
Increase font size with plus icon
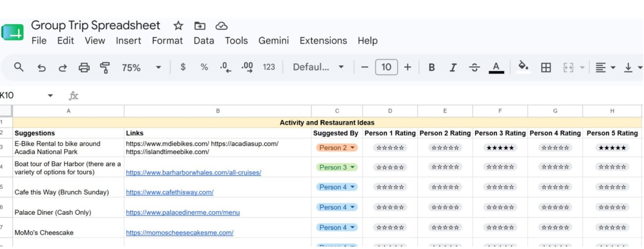[x=408, y=67]
